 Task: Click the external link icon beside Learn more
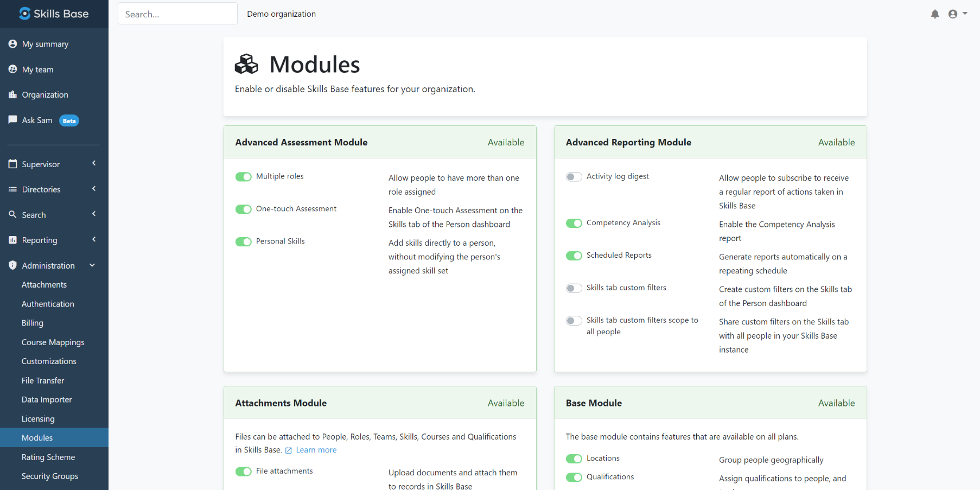[289, 450]
